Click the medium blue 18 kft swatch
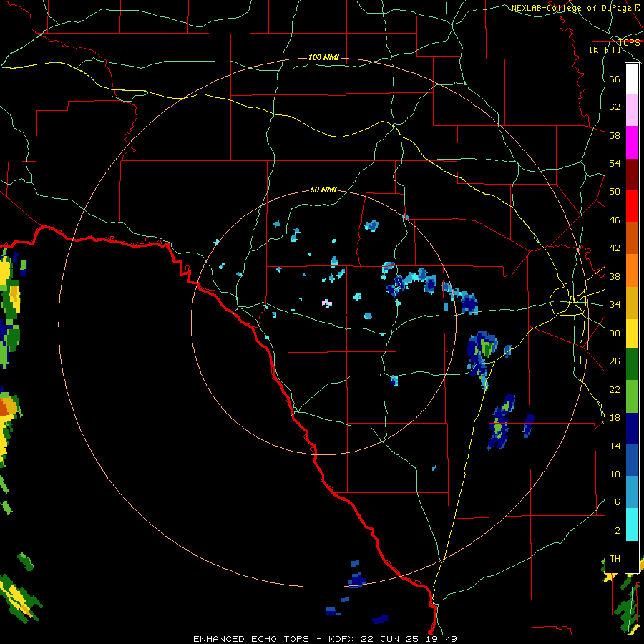The image size is (644, 644). 632,460
